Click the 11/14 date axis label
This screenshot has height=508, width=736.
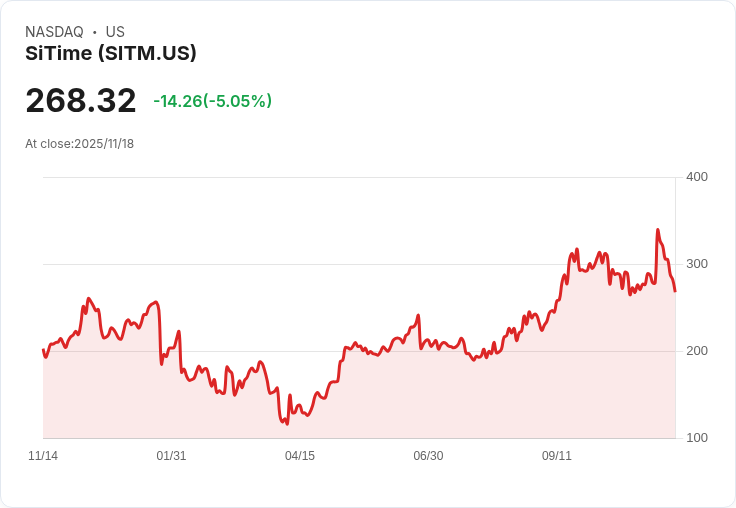point(43,456)
